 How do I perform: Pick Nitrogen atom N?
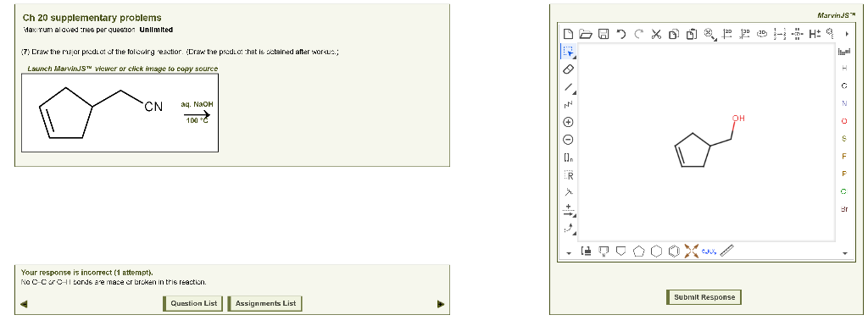click(844, 103)
